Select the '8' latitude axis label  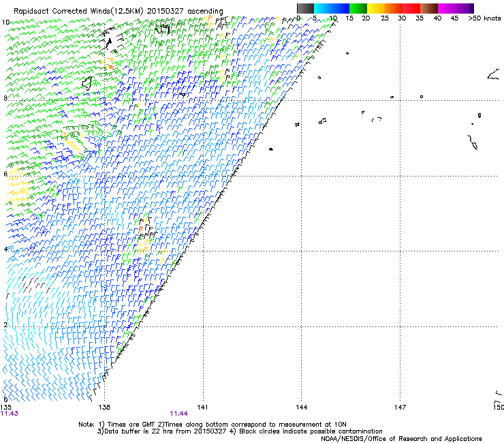pyautogui.click(x=5, y=98)
